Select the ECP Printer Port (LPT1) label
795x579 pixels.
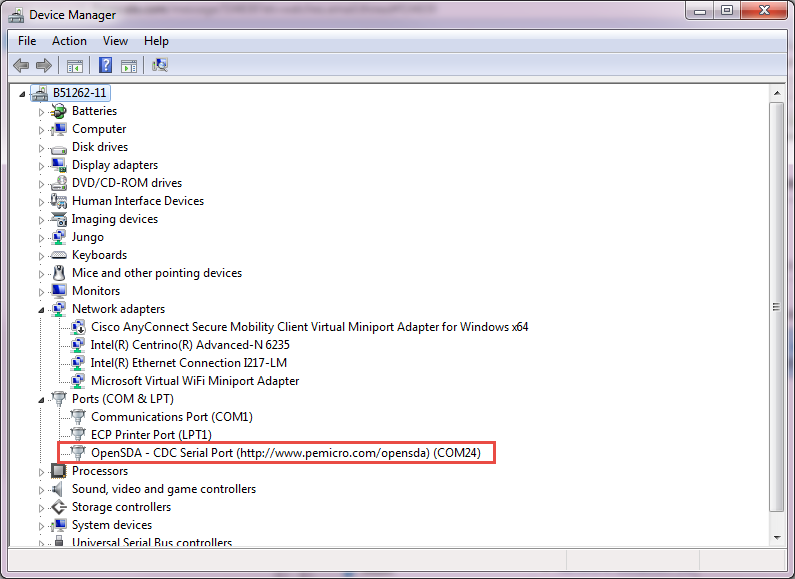click(x=151, y=435)
